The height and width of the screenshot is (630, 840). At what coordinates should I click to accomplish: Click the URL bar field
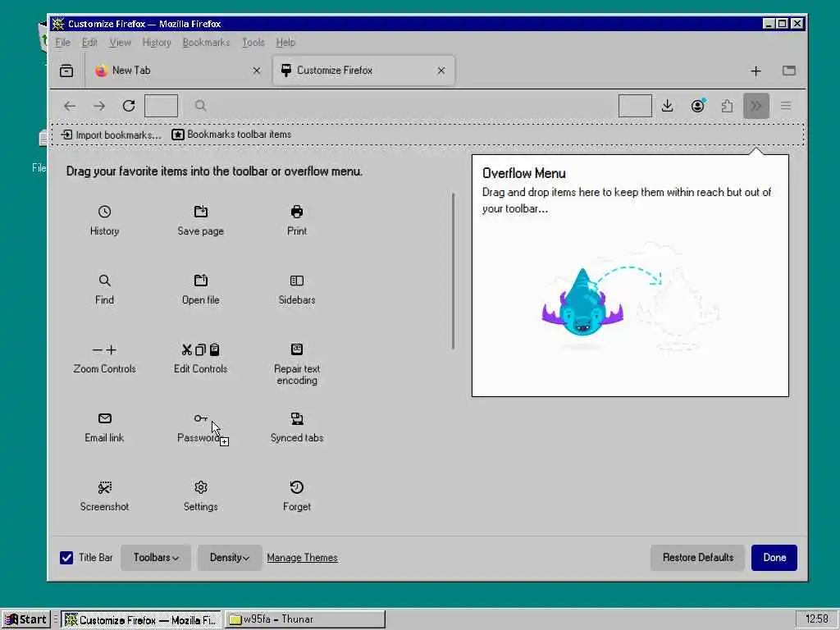(399, 106)
